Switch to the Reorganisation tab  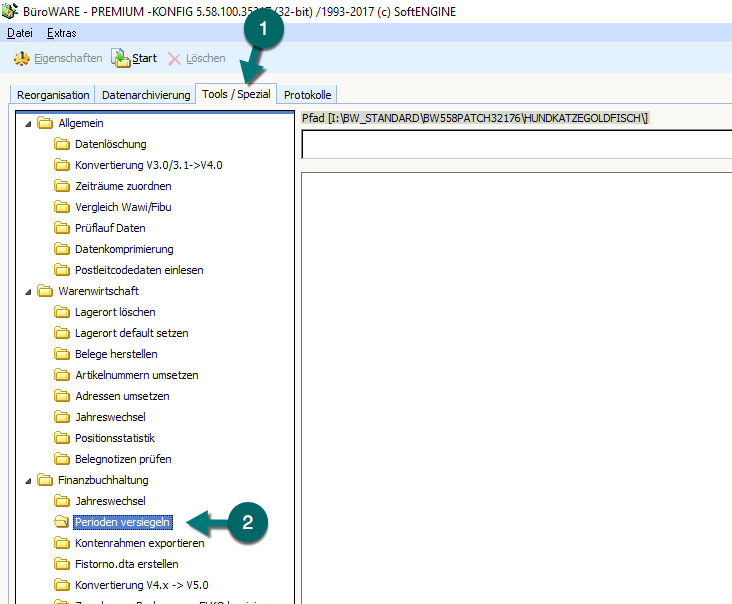click(53, 95)
